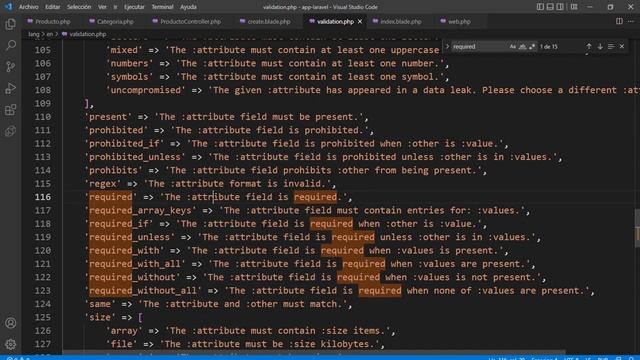Click the 'uncompromised' key on line 108

click(x=146, y=90)
